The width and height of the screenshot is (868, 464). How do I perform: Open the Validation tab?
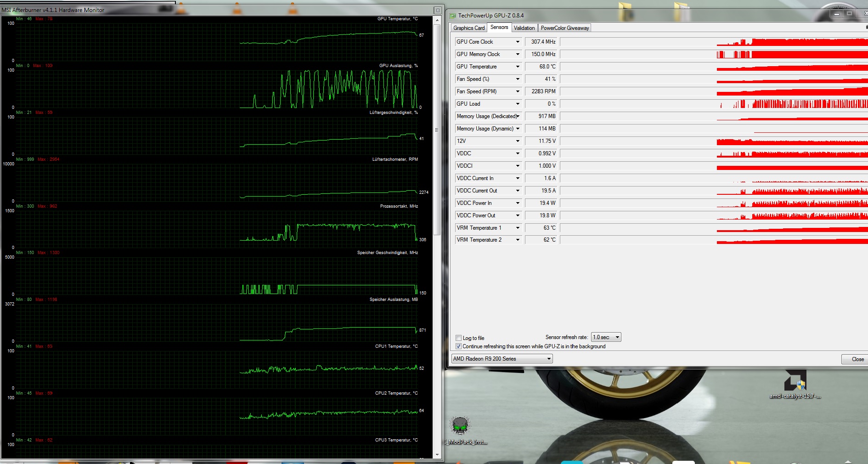[524, 28]
